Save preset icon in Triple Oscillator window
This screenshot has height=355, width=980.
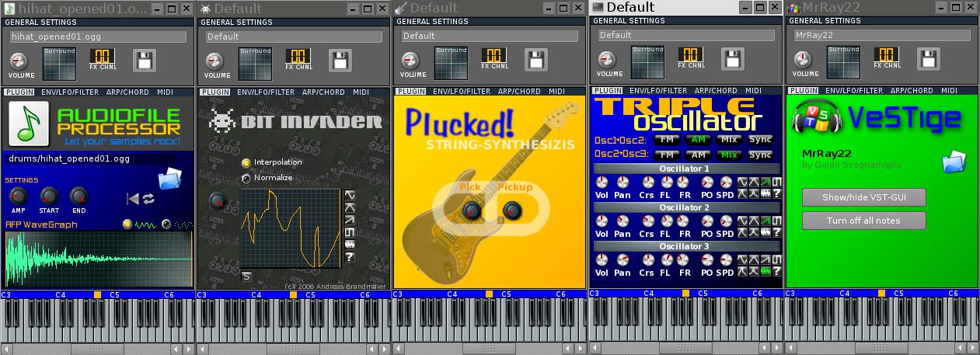pyautogui.click(x=733, y=58)
